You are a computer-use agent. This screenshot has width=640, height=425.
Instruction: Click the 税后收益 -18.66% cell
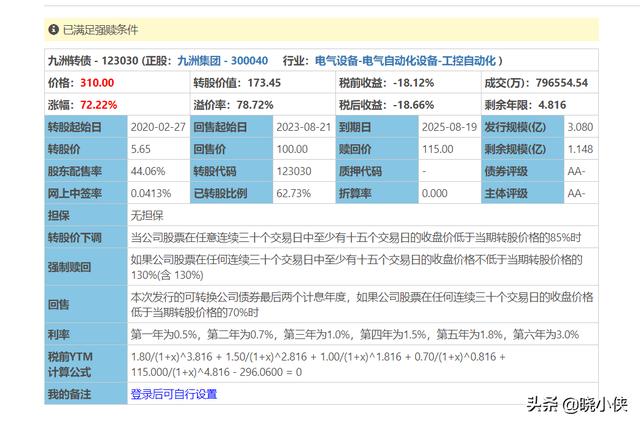[408, 105]
